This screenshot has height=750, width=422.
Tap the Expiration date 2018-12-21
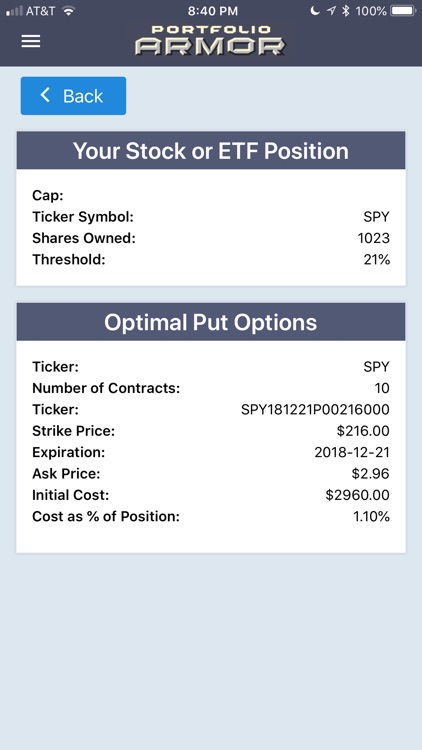[352, 452]
